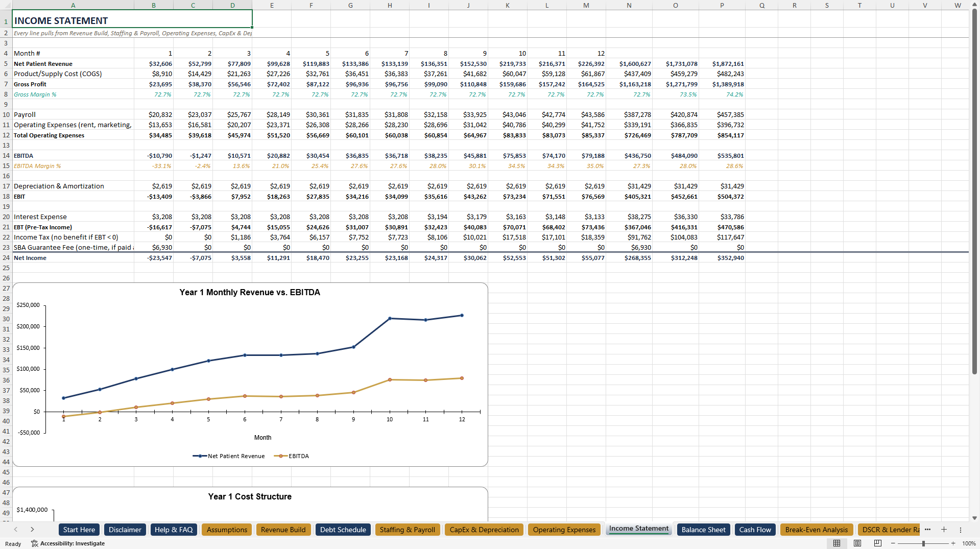Viewport: 980px width, 549px height.
Task: Select SBA Guarantee Fee $6,930 in column B
Action: (154, 247)
